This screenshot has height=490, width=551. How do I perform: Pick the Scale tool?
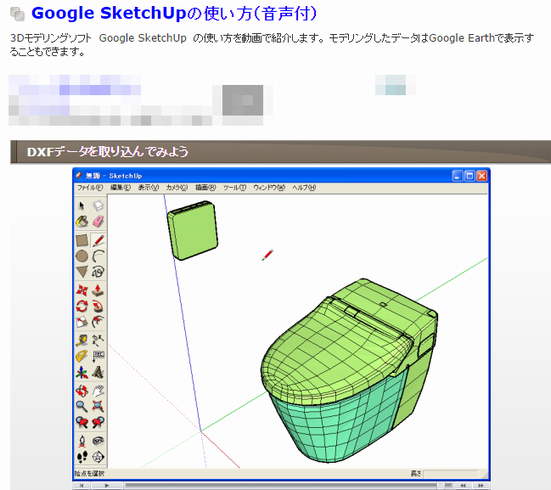coord(82,321)
